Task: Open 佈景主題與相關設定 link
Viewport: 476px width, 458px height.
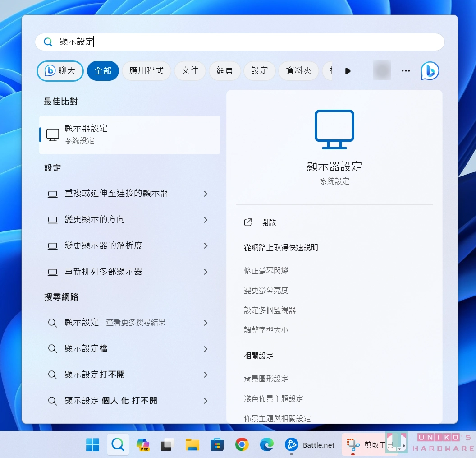Action: [277, 418]
